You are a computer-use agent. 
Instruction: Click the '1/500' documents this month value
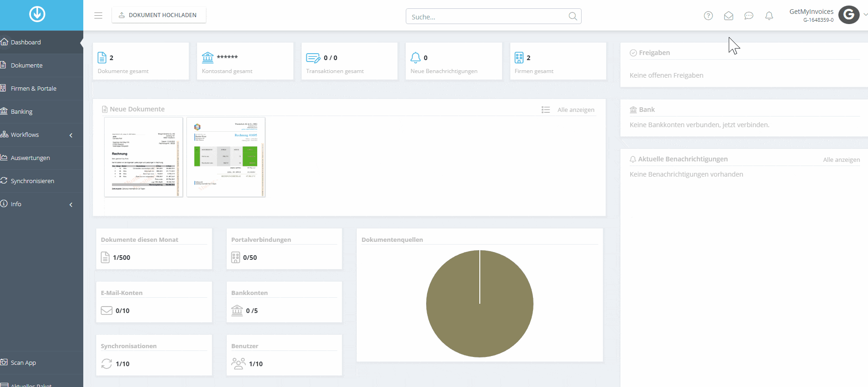pos(122,258)
